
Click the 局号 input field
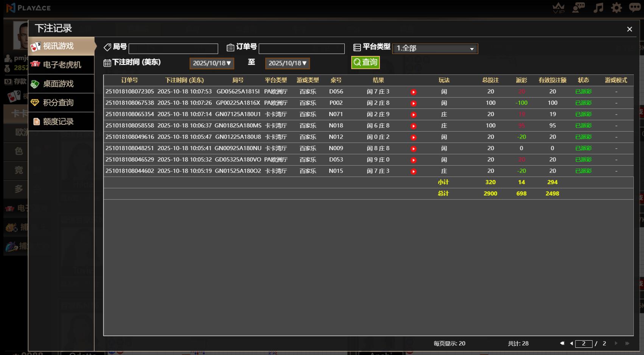[173, 48]
